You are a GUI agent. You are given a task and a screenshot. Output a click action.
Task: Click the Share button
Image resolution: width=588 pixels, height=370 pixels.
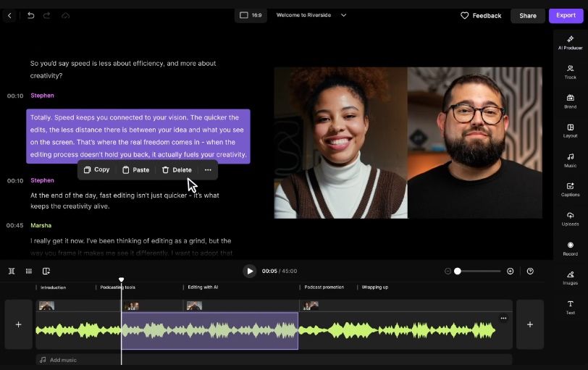pyautogui.click(x=527, y=16)
